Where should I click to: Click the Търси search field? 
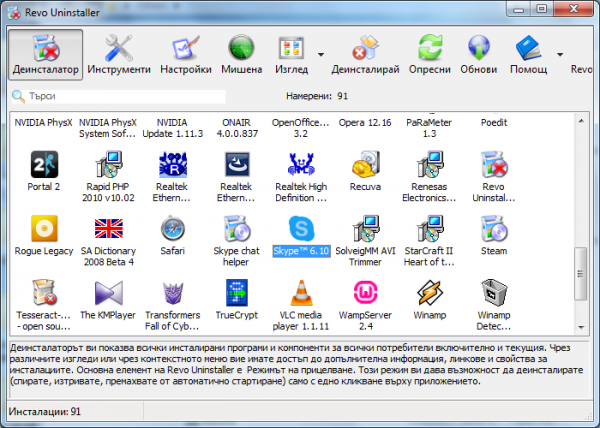point(119,96)
